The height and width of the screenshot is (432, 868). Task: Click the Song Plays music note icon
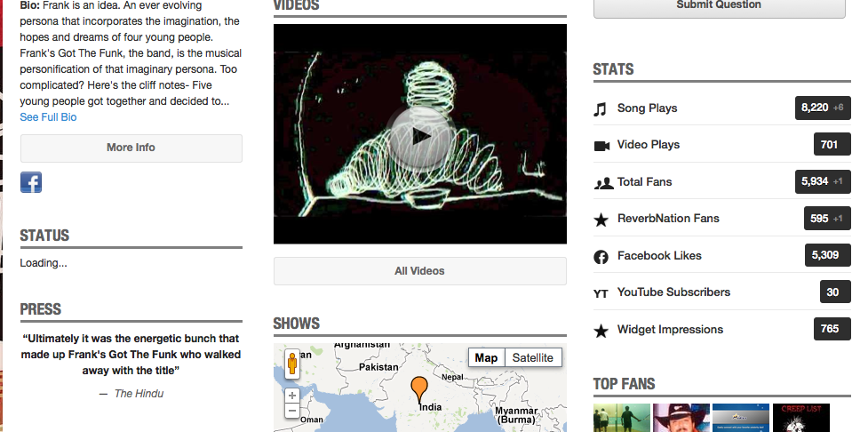pos(601,108)
